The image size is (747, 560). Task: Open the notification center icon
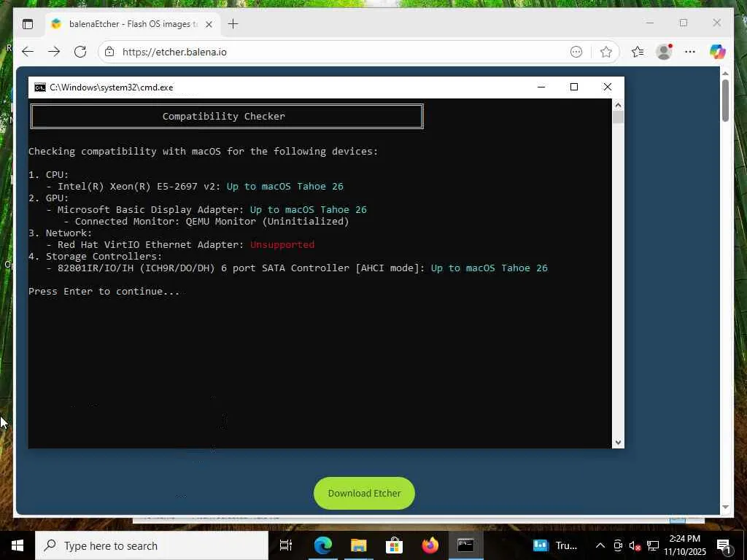[x=724, y=545]
